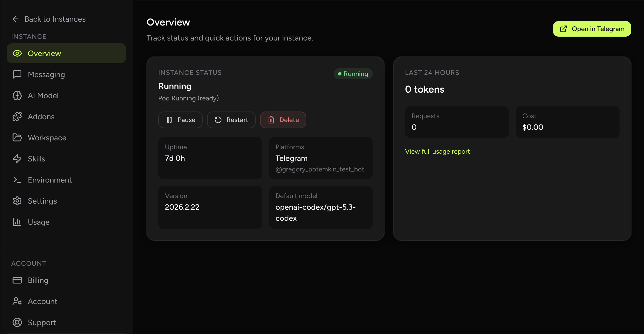644x334 pixels.
Task: Click the Support help icon
Action: (x=17, y=322)
